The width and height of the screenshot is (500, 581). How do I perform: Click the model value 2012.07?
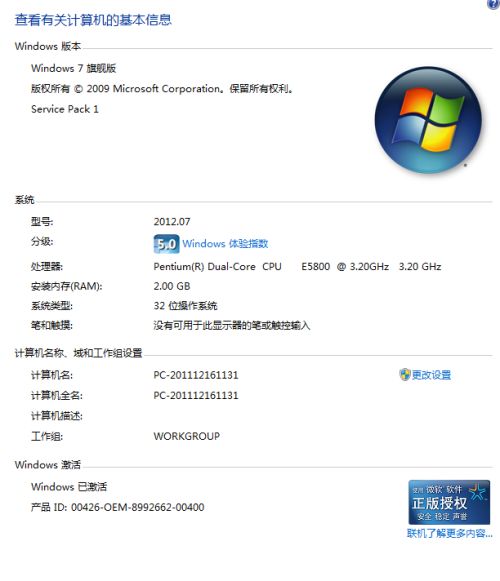[x=172, y=222]
